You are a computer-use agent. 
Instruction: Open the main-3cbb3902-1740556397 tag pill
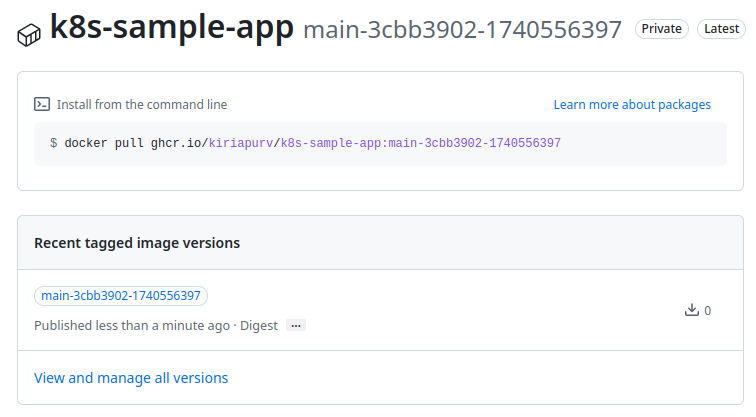pos(121,296)
